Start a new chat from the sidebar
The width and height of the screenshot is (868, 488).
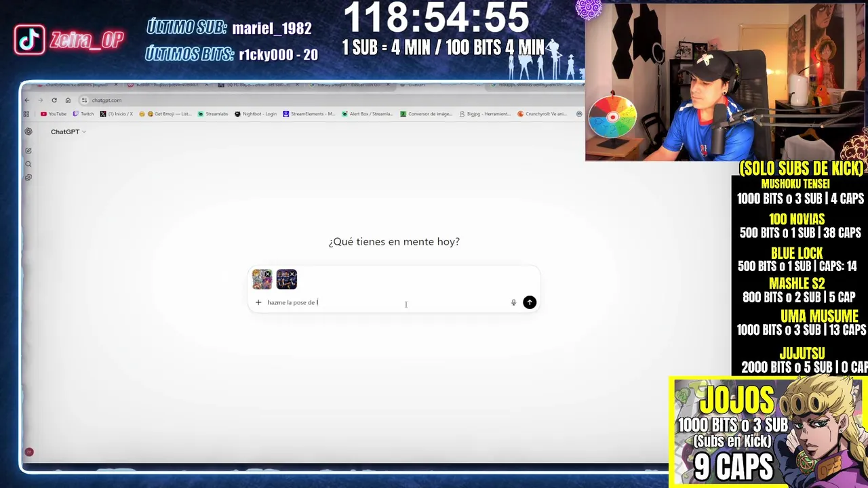(28, 150)
